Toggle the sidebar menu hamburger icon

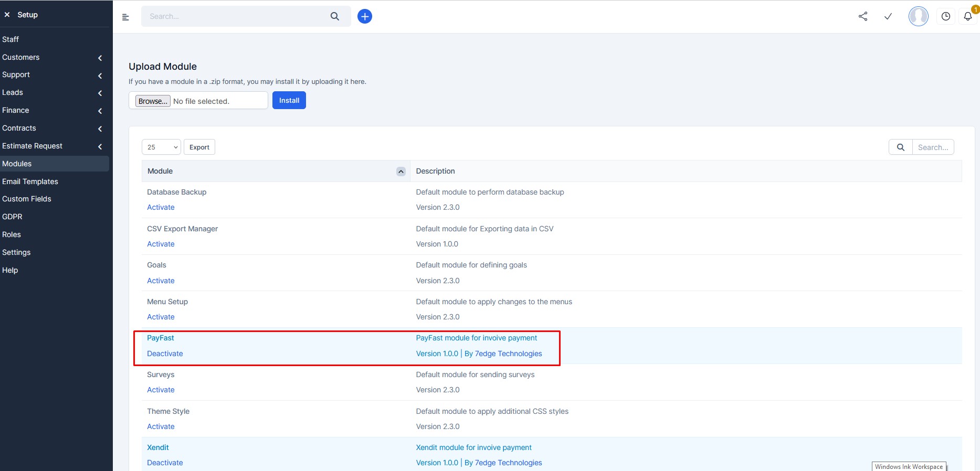125,17
